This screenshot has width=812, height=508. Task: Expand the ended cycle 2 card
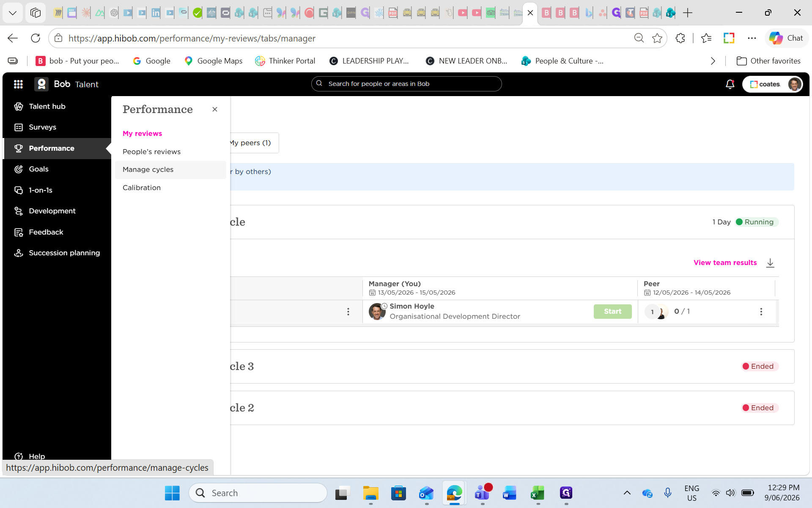click(512, 408)
